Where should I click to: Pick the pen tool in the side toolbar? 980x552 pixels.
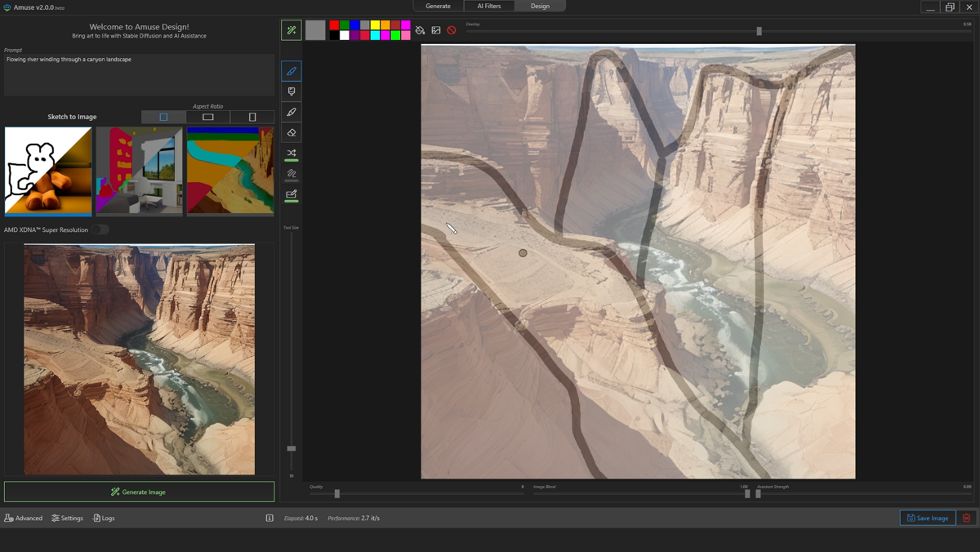pyautogui.click(x=292, y=112)
